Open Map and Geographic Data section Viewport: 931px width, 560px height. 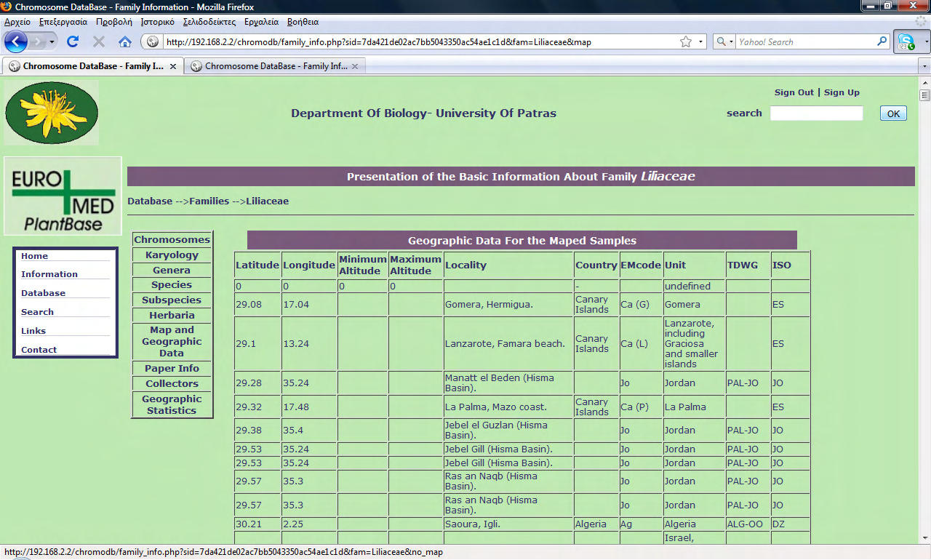[172, 342]
